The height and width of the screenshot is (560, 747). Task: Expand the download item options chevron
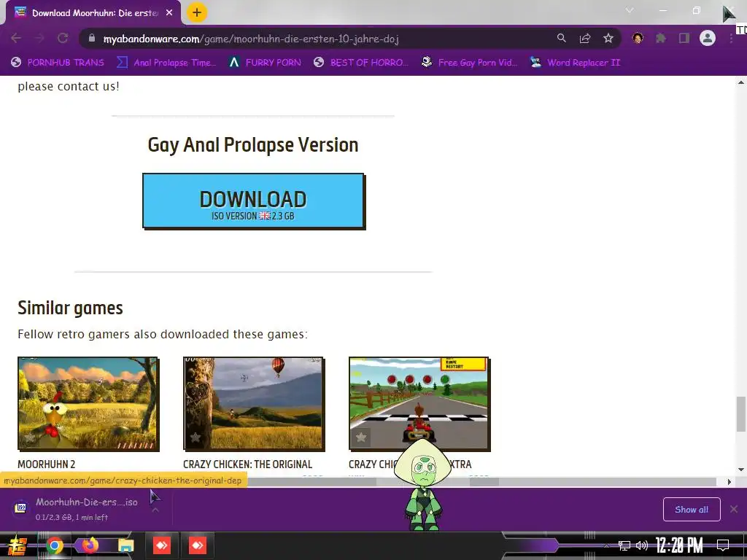point(155,510)
